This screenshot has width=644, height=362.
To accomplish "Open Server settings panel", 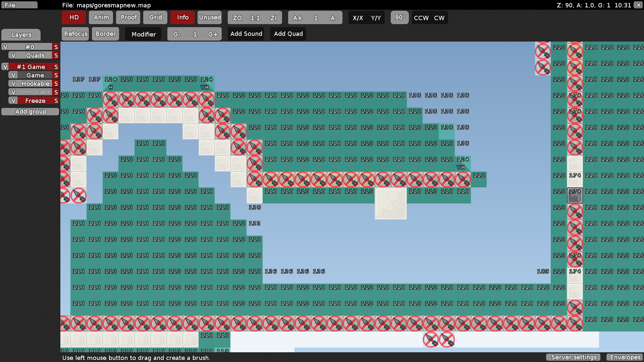I will (574, 357).
